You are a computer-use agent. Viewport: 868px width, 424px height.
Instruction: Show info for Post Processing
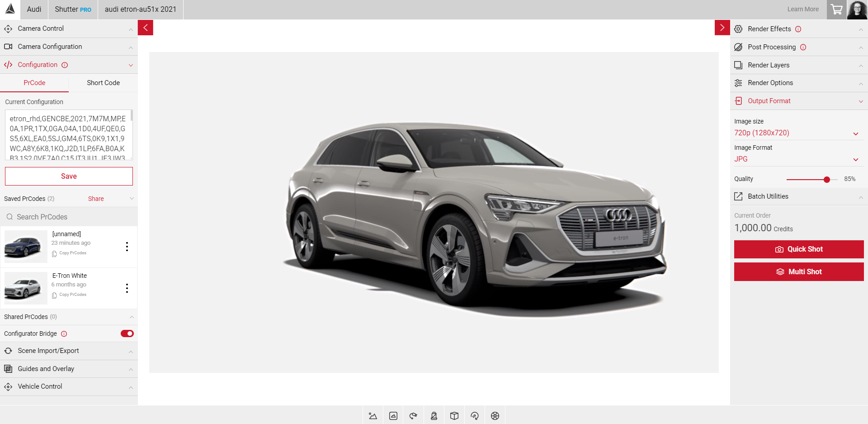point(803,47)
